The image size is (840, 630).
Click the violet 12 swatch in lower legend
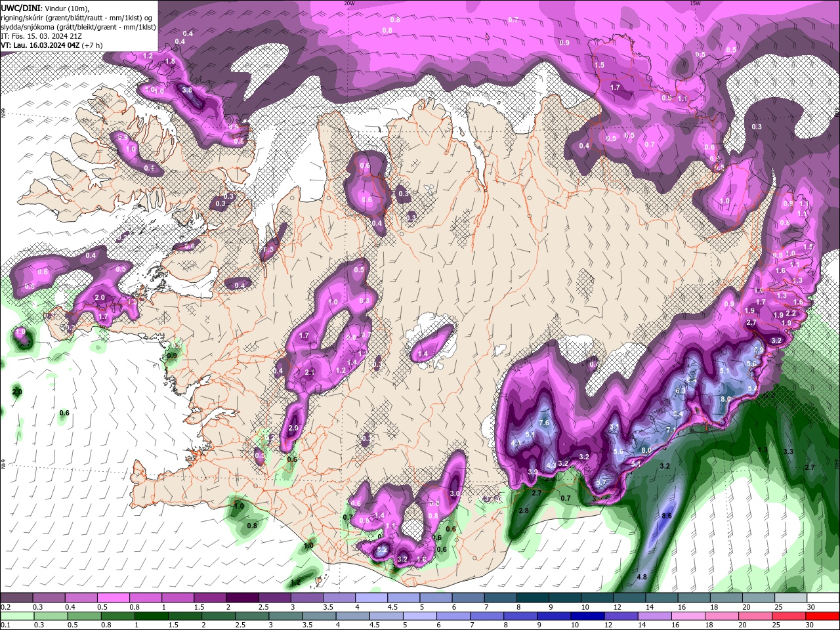621,616
